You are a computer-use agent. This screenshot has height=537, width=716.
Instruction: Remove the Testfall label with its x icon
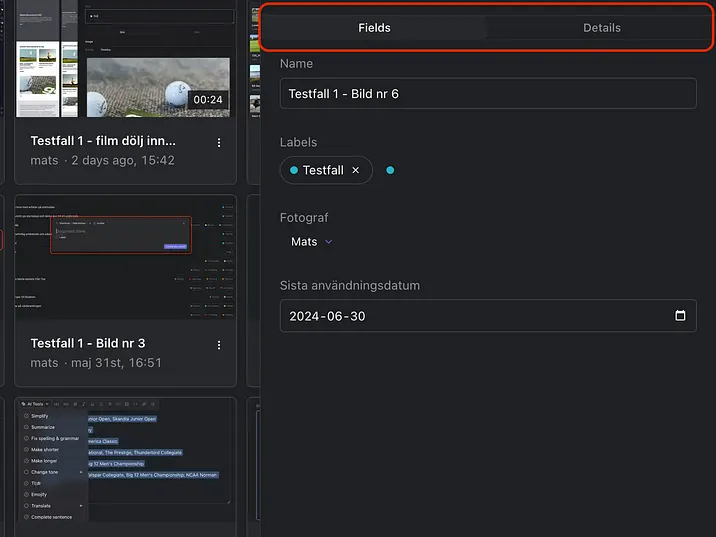[x=355, y=171]
